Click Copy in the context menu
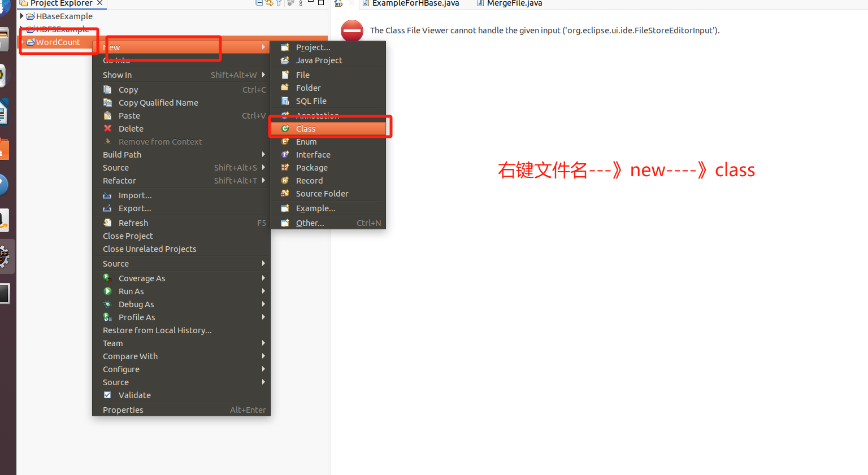The height and width of the screenshot is (475, 868). pyautogui.click(x=181, y=90)
